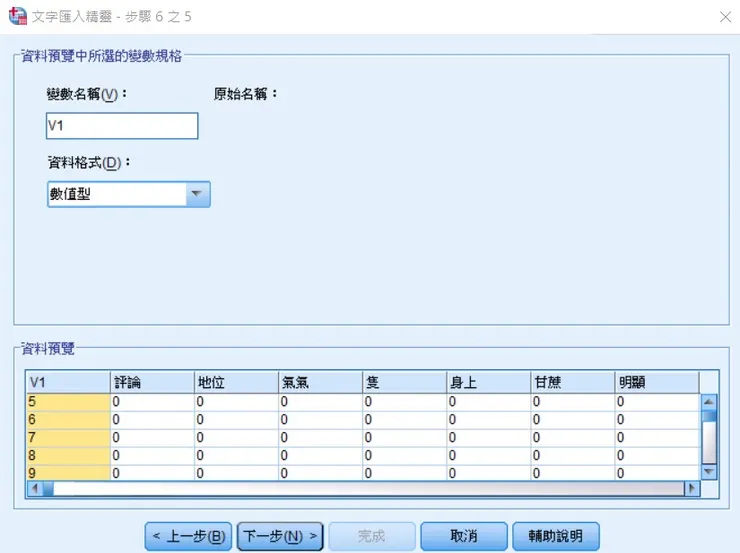Click V1 cell with value 6

(x=68, y=420)
